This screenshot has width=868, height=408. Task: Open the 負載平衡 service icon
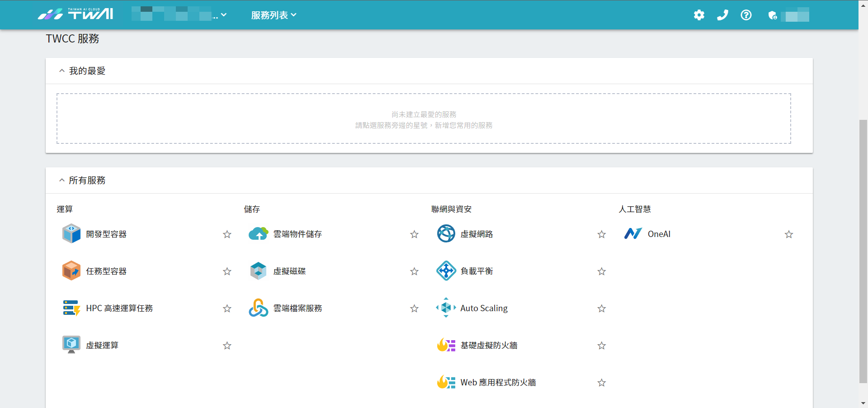pos(446,271)
